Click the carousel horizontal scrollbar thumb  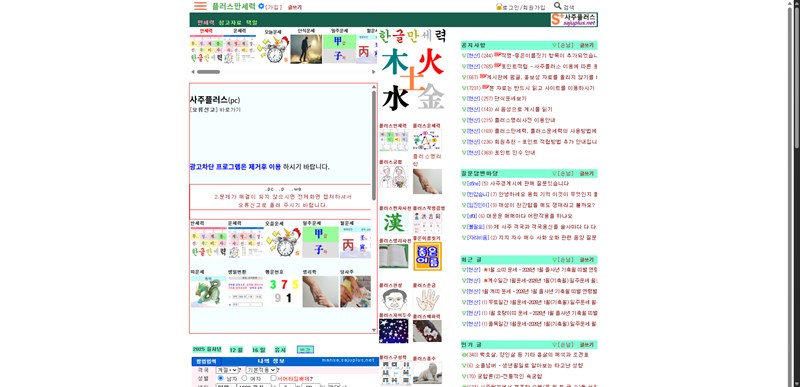coord(208,72)
